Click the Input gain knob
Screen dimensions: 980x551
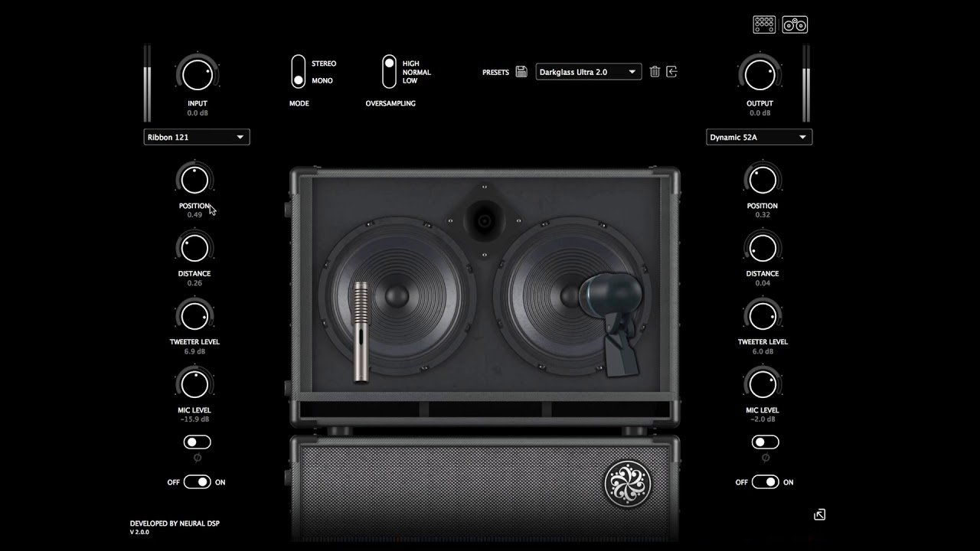(x=197, y=74)
